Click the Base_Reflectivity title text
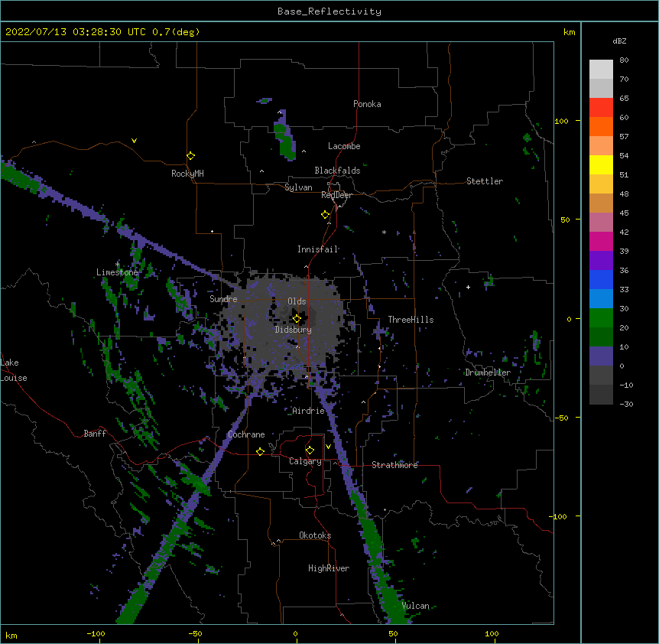659x644 pixels. click(329, 11)
